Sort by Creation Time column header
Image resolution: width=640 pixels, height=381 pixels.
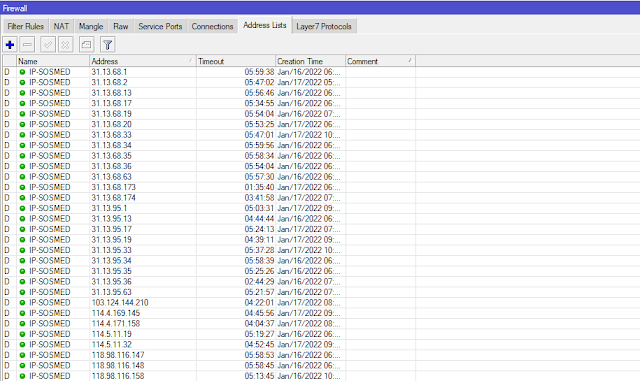310,61
